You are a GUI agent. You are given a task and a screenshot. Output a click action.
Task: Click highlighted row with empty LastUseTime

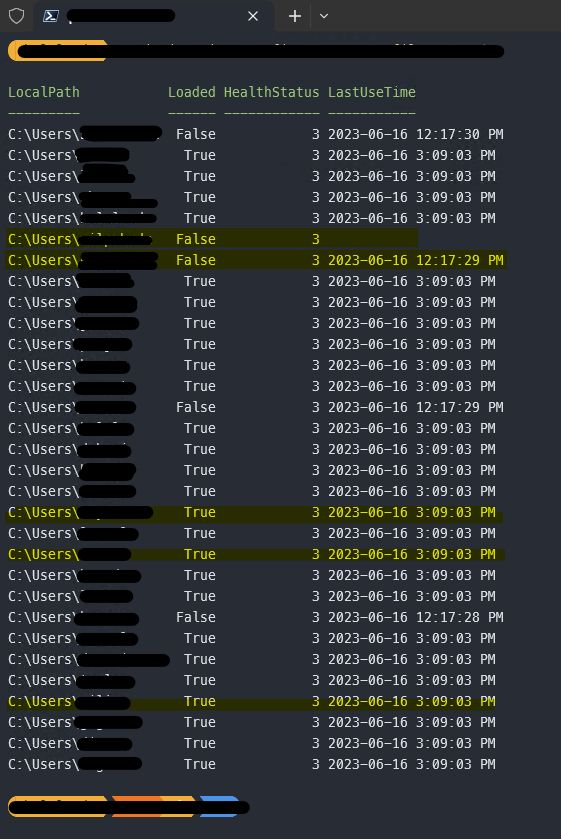pos(213,239)
